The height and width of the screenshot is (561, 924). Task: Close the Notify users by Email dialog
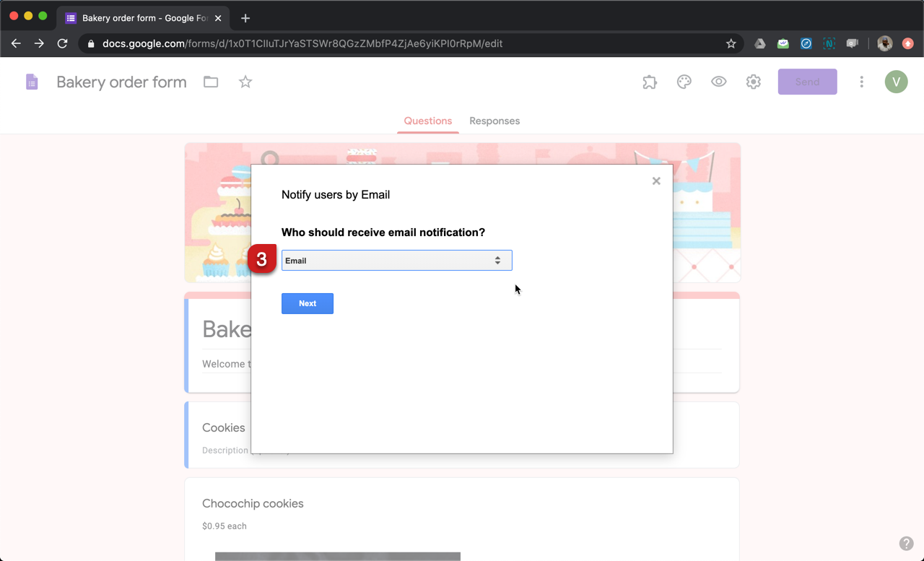click(656, 181)
